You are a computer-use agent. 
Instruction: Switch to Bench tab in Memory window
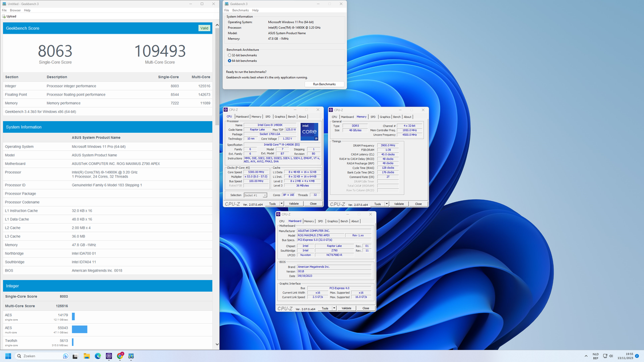tap(397, 117)
